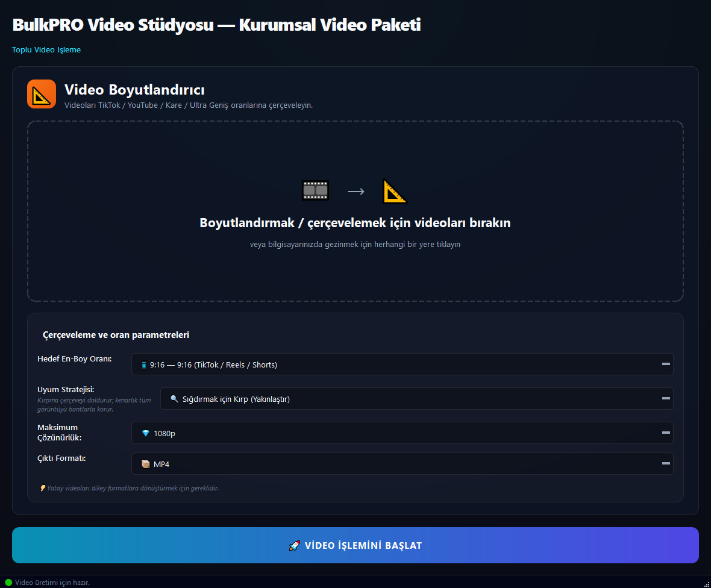Viewport: 711px width, 588px height.
Task: Click the magnifier icon in fit strategy field
Action: [174, 399]
